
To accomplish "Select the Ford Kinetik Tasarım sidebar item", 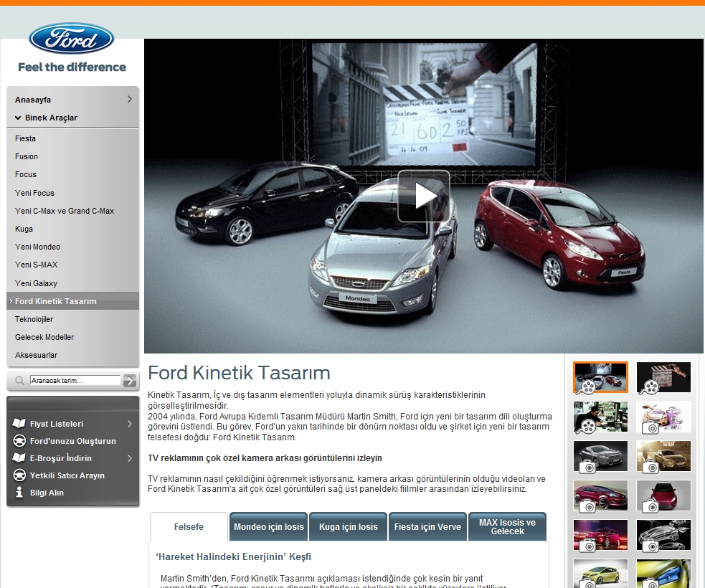I will pyautogui.click(x=73, y=300).
